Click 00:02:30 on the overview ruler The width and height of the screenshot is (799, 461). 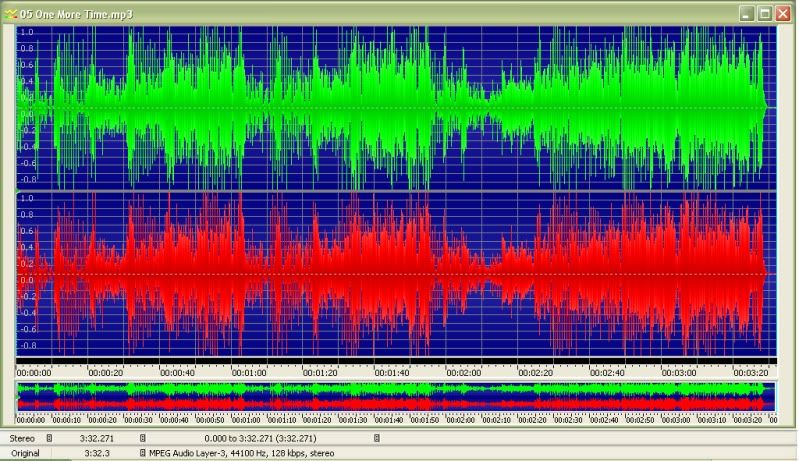[x=569, y=420]
